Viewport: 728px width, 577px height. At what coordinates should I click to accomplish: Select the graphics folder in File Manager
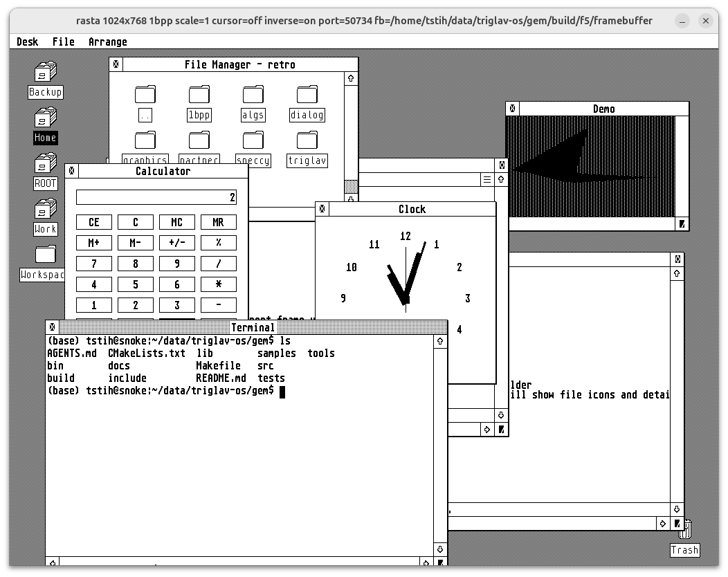145,147
